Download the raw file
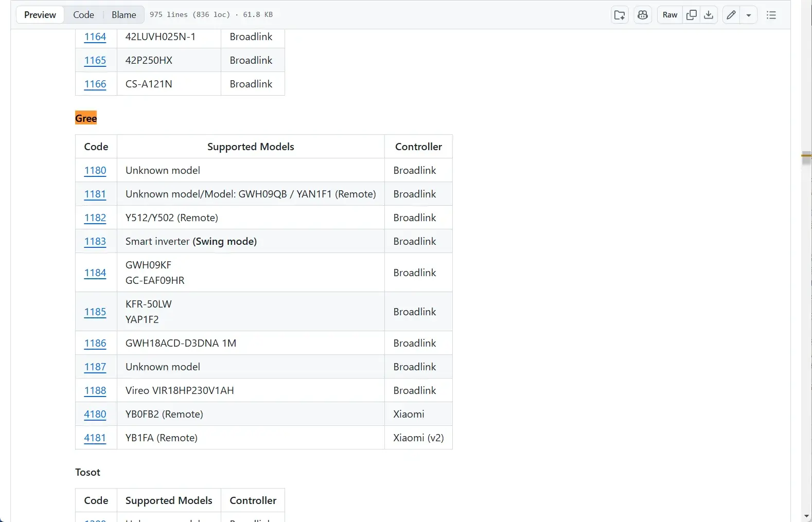812x522 pixels. coord(709,15)
